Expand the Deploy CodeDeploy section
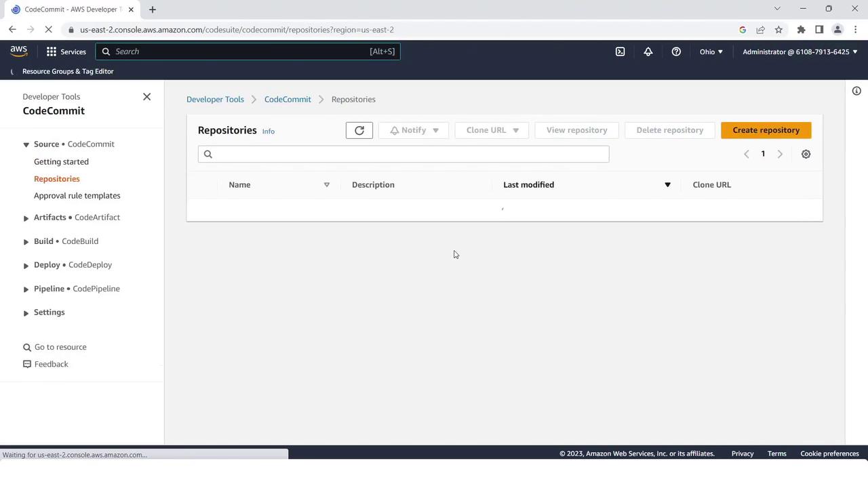868x488 pixels. pos(26,266)
